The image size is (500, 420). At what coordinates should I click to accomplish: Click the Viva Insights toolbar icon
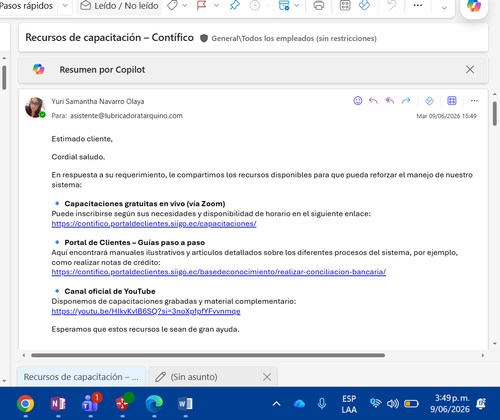[x=364, y=5]
